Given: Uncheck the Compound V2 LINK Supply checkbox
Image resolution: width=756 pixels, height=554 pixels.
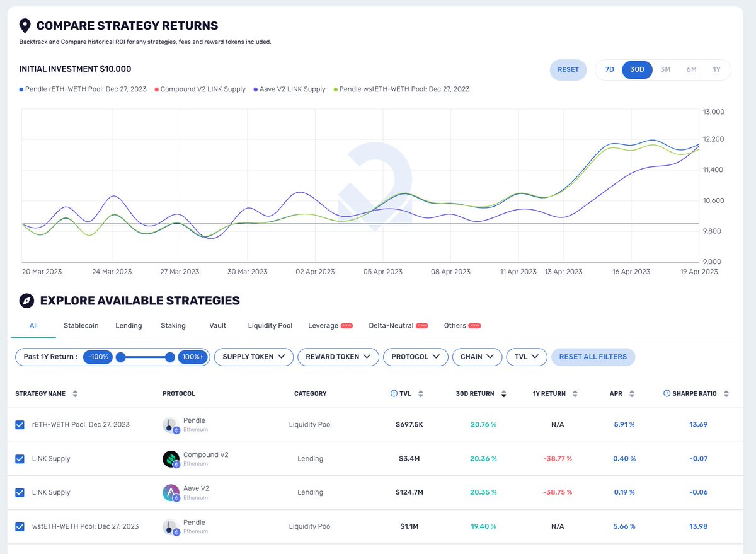Looking at the screenshot, I should click(x=20, y=459).
